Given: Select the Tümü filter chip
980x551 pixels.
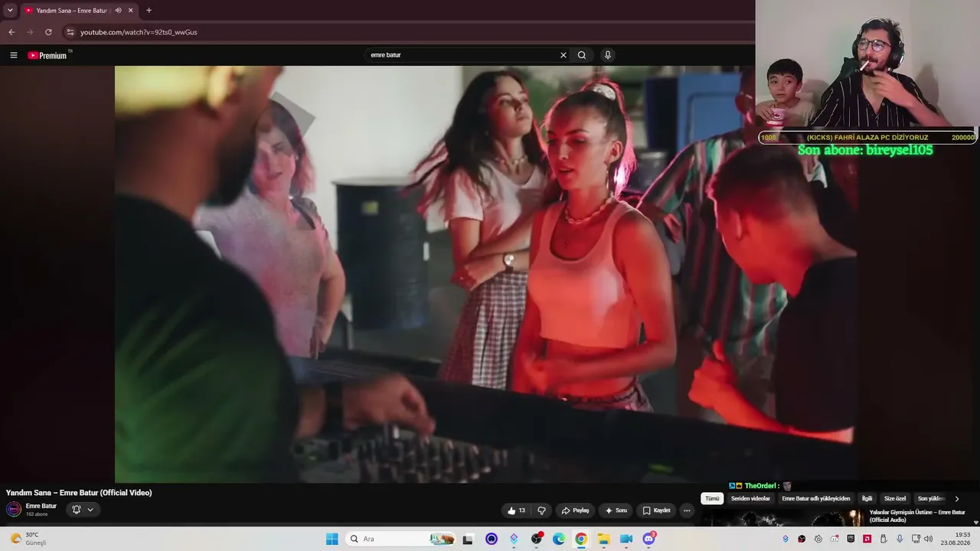Looking at the screenshot, I should point(712,498).
